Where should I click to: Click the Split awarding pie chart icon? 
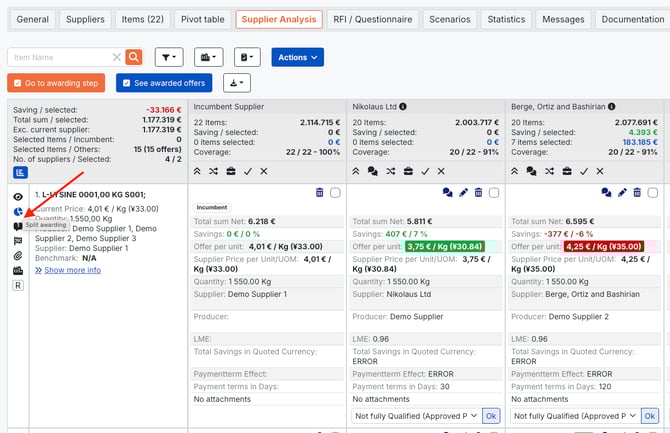coord(18,211)
